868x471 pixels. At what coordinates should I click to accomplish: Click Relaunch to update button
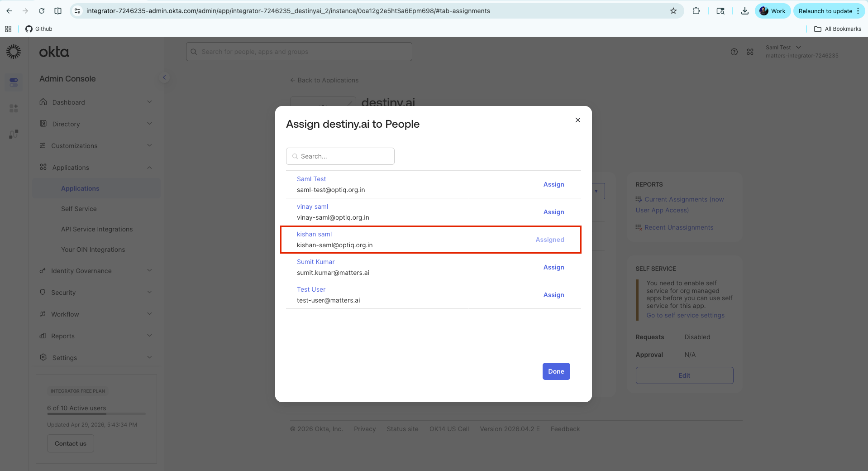click(829, 11)
